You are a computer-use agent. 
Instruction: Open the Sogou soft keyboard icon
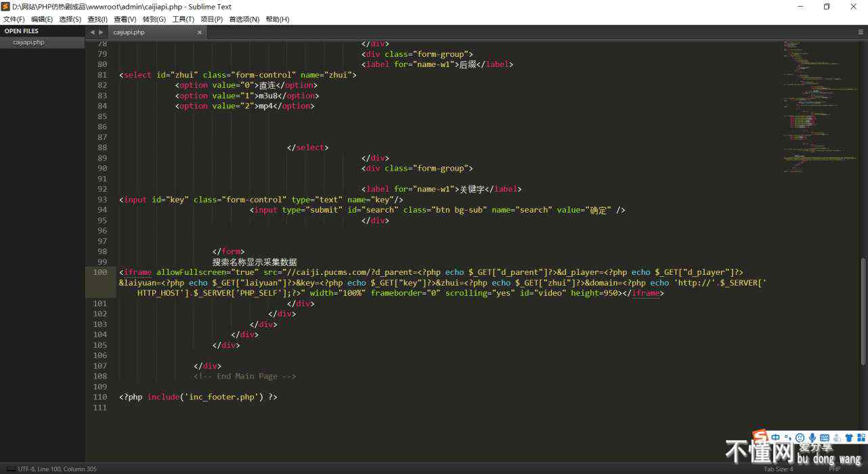coord(825,438)
